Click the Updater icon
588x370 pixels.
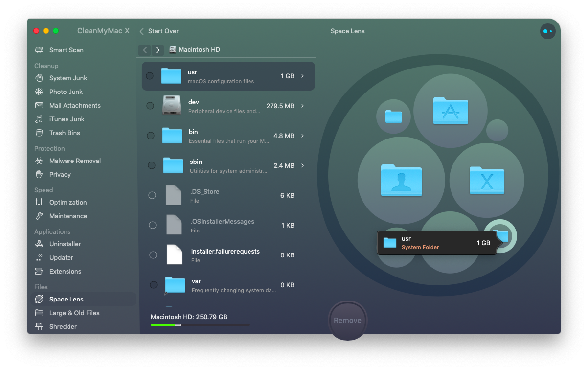click(39, 257)
